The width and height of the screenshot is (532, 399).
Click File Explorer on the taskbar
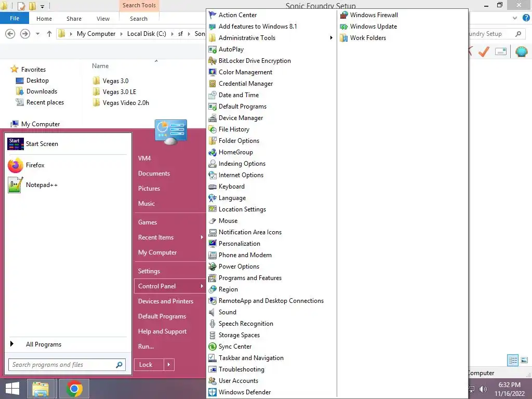(41, 389)
